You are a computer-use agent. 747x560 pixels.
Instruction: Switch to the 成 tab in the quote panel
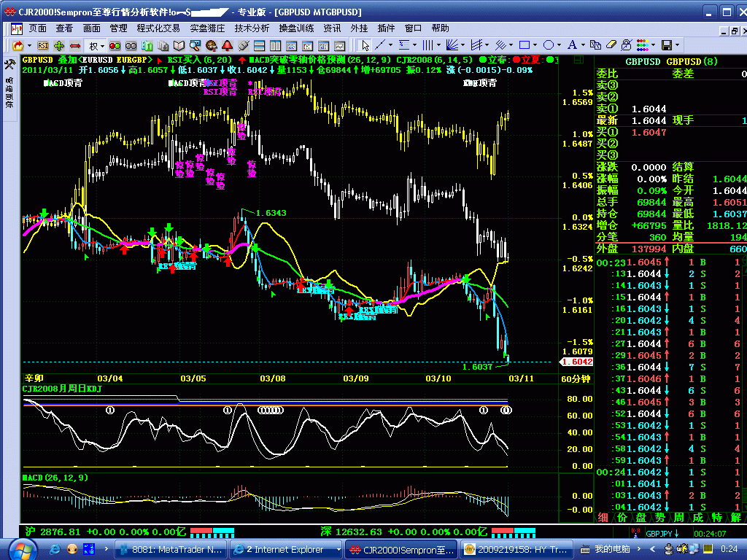coord(698,517)
